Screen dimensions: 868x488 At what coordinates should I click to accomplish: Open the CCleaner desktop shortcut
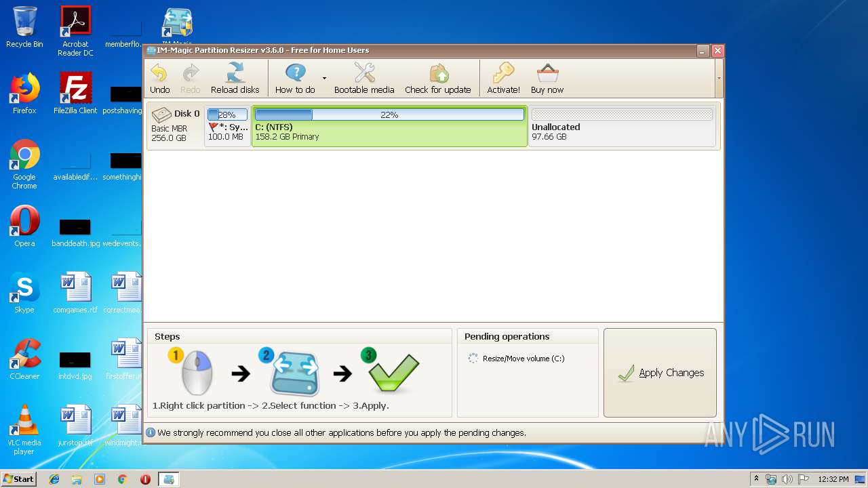pos(24,359)
